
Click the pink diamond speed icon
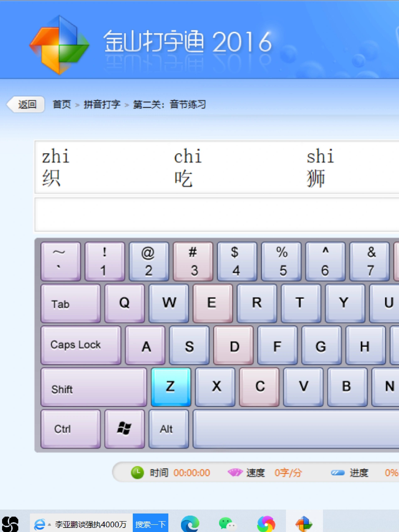pos(235,473)
